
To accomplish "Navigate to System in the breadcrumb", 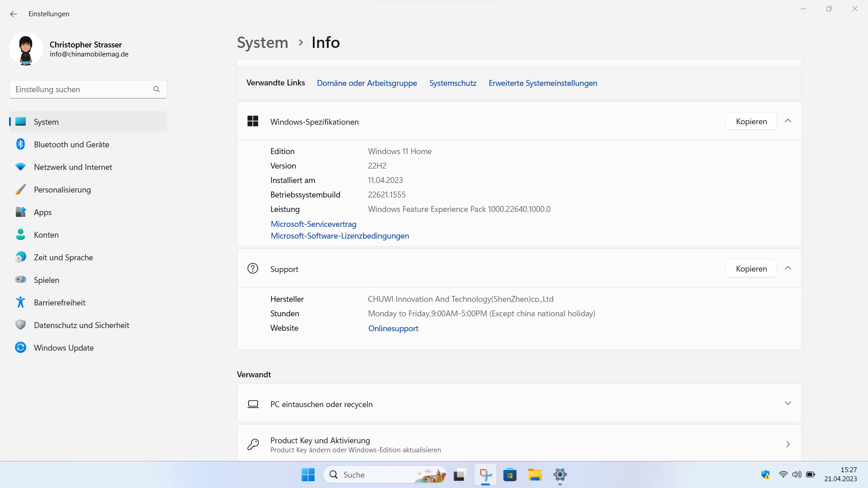I will pyautogui.click(x=263, y=42).
